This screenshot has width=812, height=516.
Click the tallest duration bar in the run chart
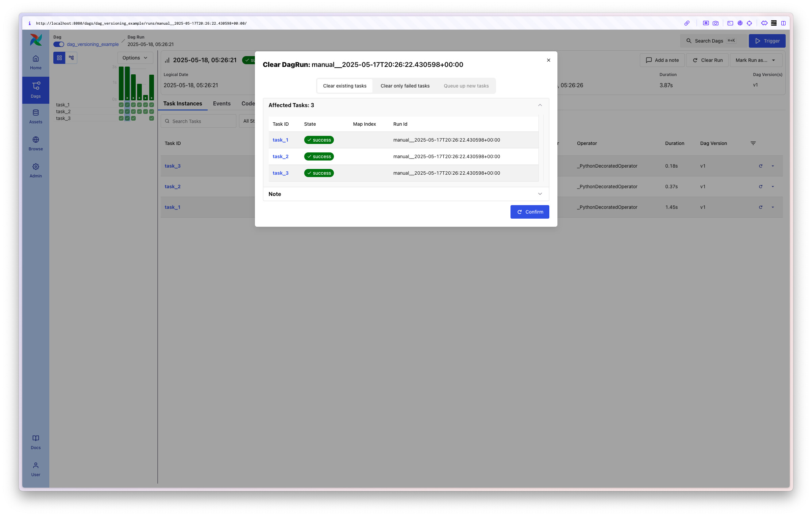(x=121, y=83)
